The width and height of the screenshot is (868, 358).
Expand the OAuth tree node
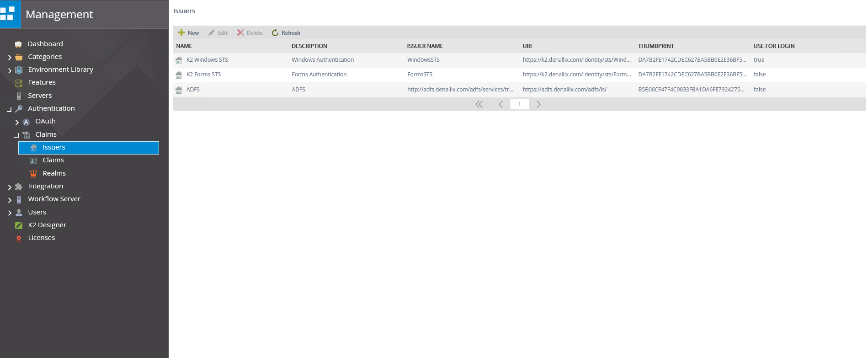[17, 123]
